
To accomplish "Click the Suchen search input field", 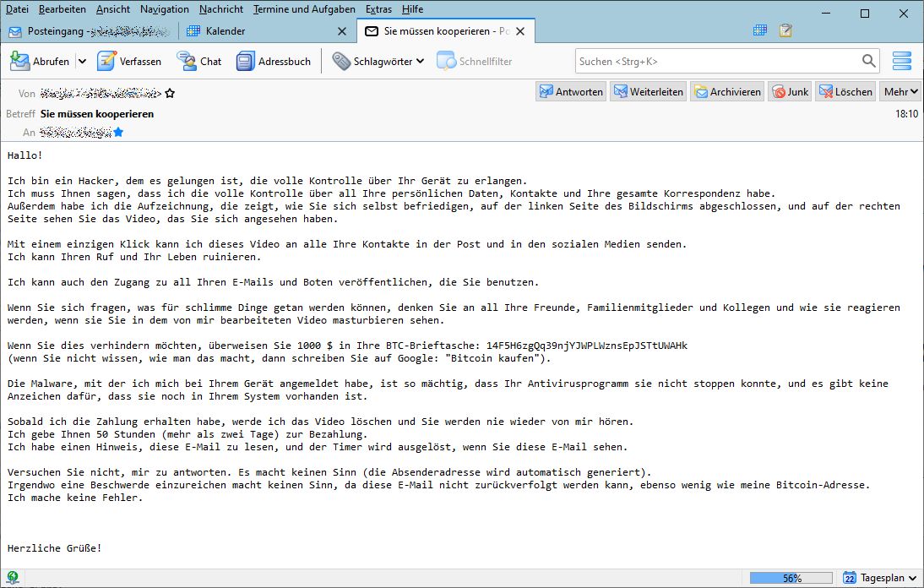I will 718,61.
